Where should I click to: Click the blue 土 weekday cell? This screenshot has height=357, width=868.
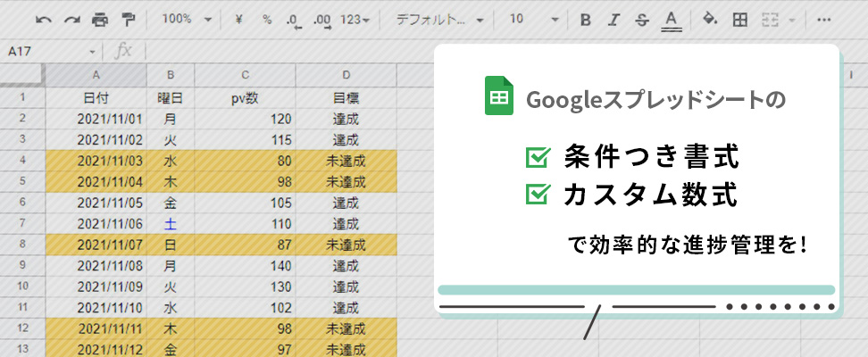point(171,224)
